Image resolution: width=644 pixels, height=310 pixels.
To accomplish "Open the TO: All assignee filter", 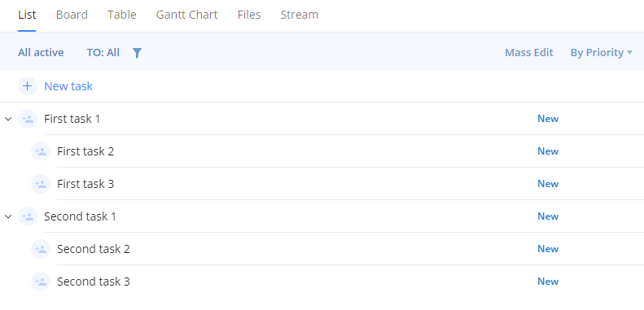I will pyautogui.click(x=103, y=53).
